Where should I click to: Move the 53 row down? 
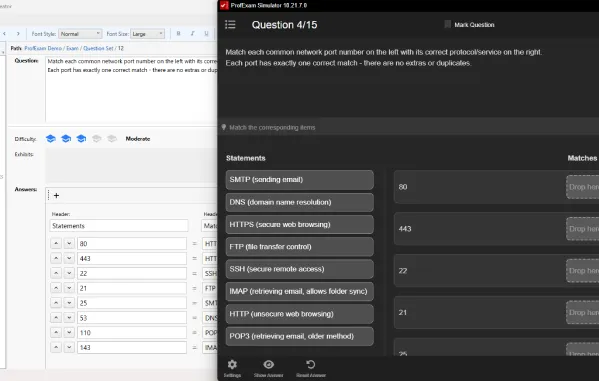tap(69, 318)
